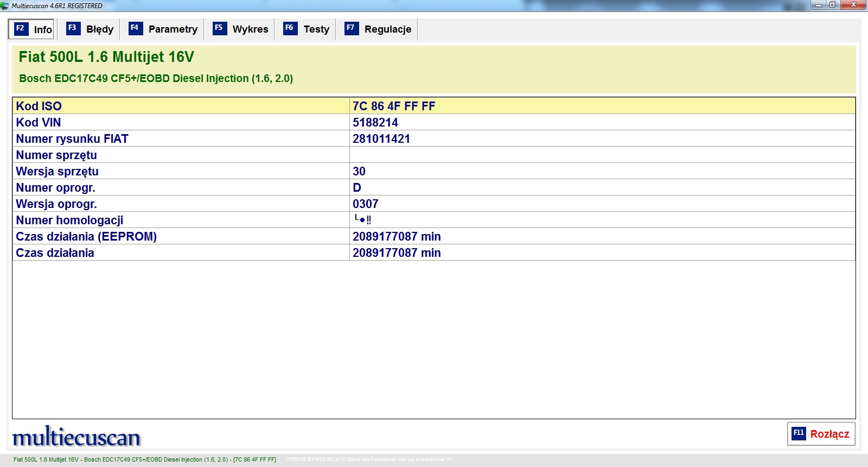Select the Numer sprzętu row label
The width and height of the screenshot is (868, 467).
(56, 155)
